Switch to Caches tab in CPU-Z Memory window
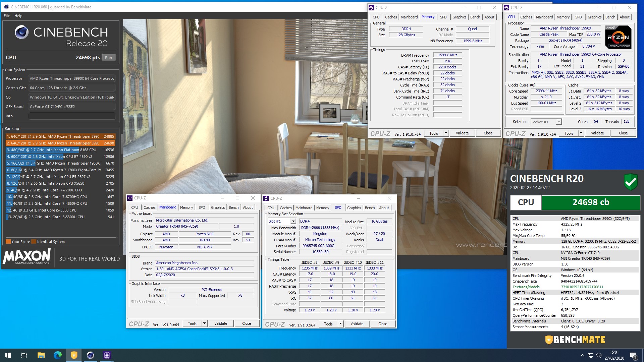 (391, 17)
